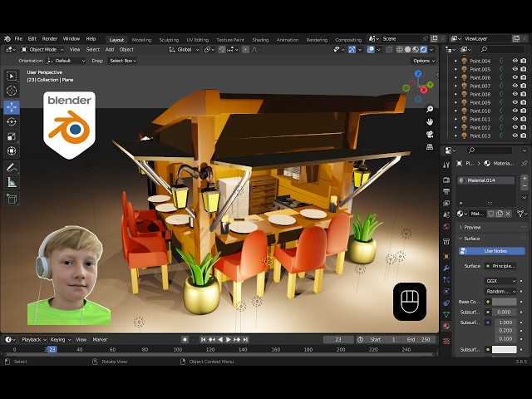
Task: Open the timeline Keying menu
Action: [x=61, y=340]
